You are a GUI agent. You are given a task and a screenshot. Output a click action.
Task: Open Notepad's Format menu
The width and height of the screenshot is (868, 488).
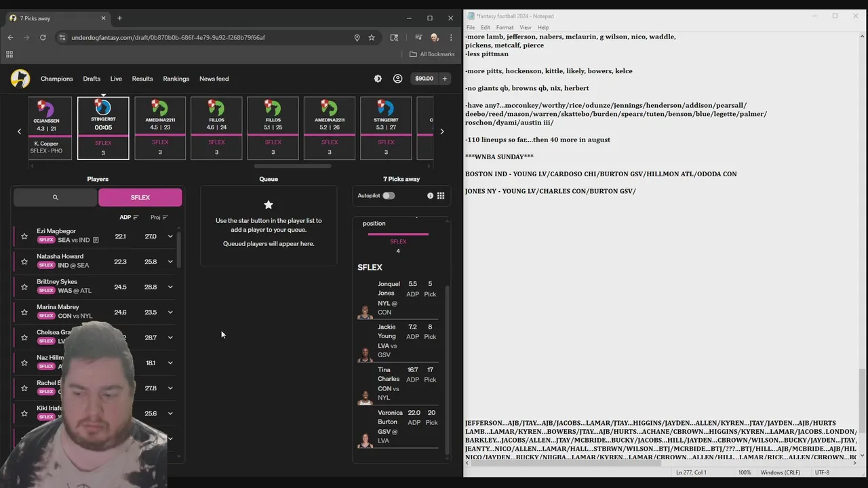[x=505, y=28]
